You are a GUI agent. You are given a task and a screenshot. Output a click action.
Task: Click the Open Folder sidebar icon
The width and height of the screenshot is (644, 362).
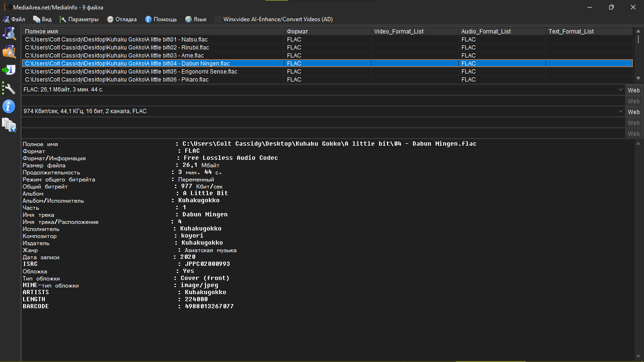point(9,51)
